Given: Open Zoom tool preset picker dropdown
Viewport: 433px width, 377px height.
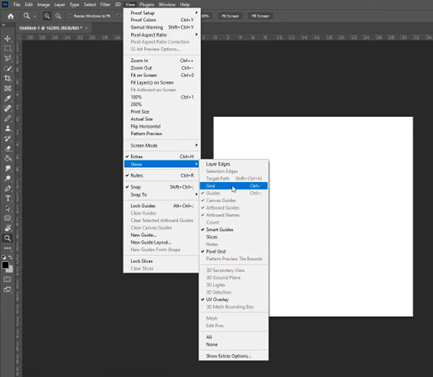Looking at the screenshot, I should click(x=35, y=16).
